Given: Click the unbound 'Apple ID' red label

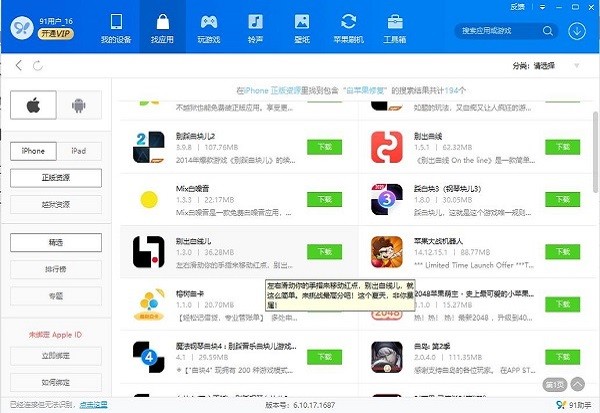Looking at the screenshot, I should [55, 335].
